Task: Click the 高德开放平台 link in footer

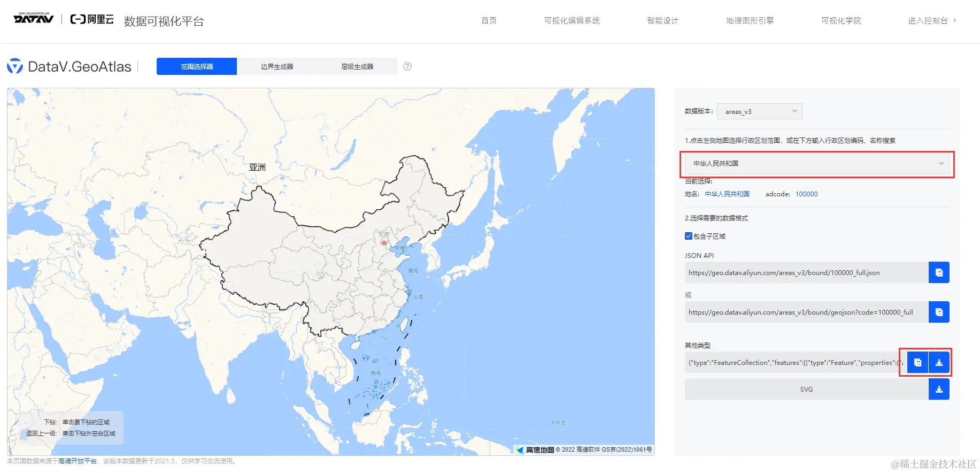Action: pos(78,461)
